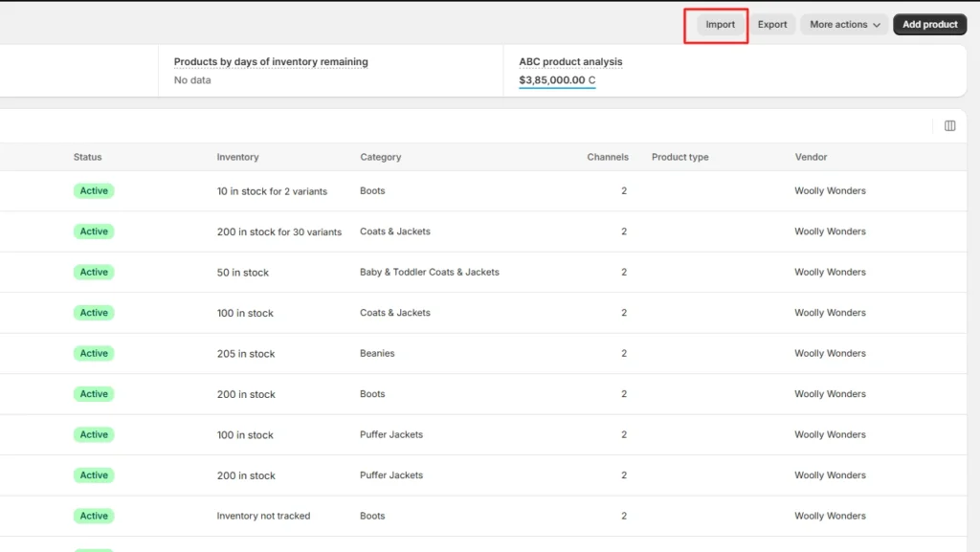Click the Export button
Image resolution: width=980 pixels, height=552 pixels.
772,24
